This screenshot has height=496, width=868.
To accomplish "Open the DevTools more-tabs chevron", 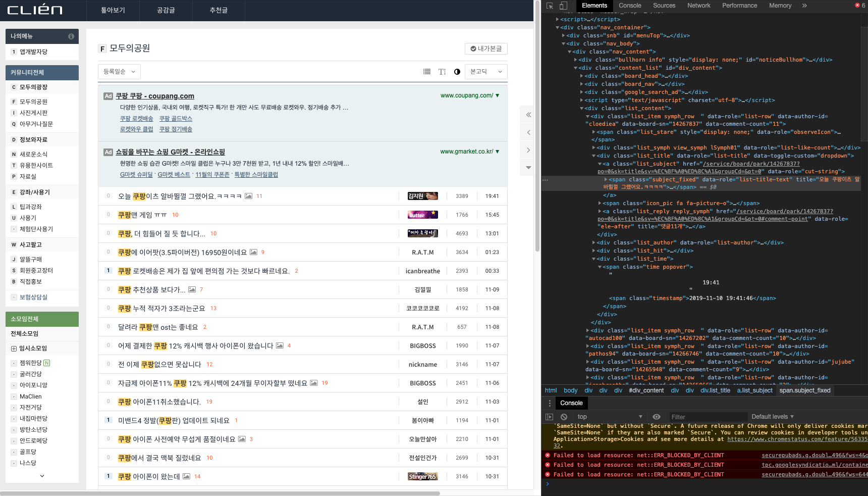I will click(804, 6).
